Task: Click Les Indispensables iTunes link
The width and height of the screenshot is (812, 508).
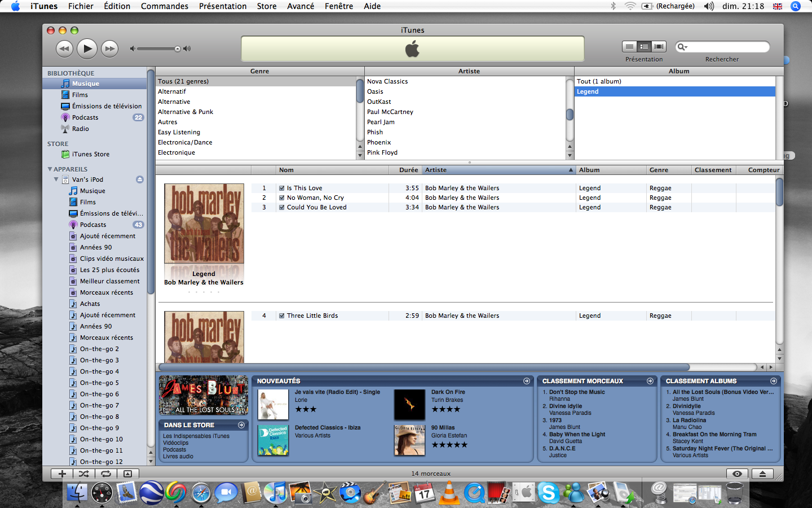Action: (196, 436)
